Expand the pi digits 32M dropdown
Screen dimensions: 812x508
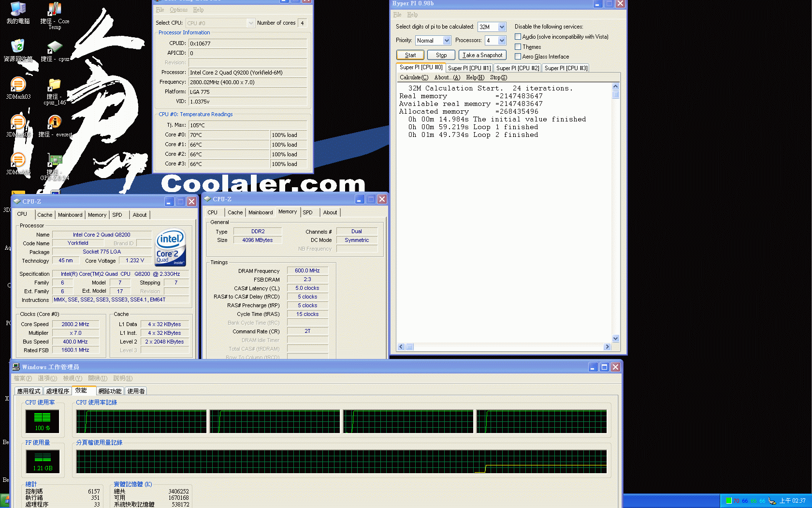click(x=502, y=27)
